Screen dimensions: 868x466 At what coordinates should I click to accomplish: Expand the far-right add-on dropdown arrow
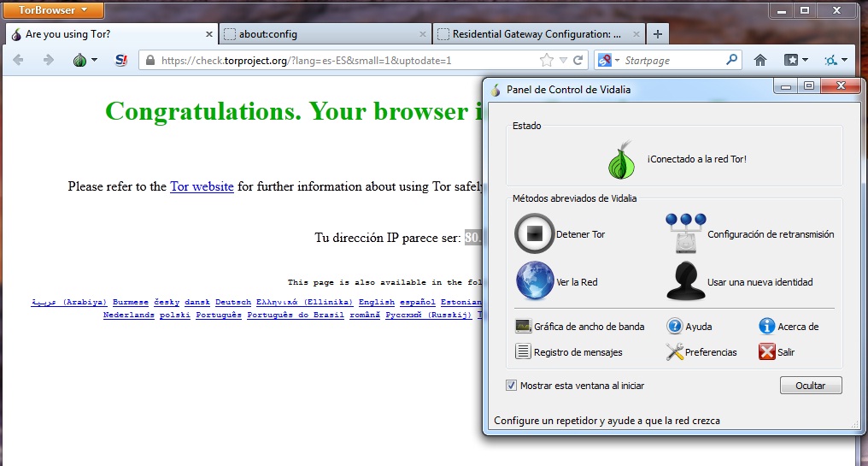[844, 60]
